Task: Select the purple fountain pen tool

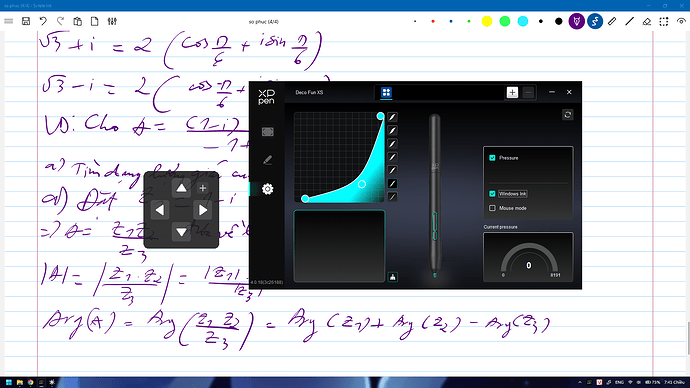Action: pyautogui.click(x=576, y=21)
